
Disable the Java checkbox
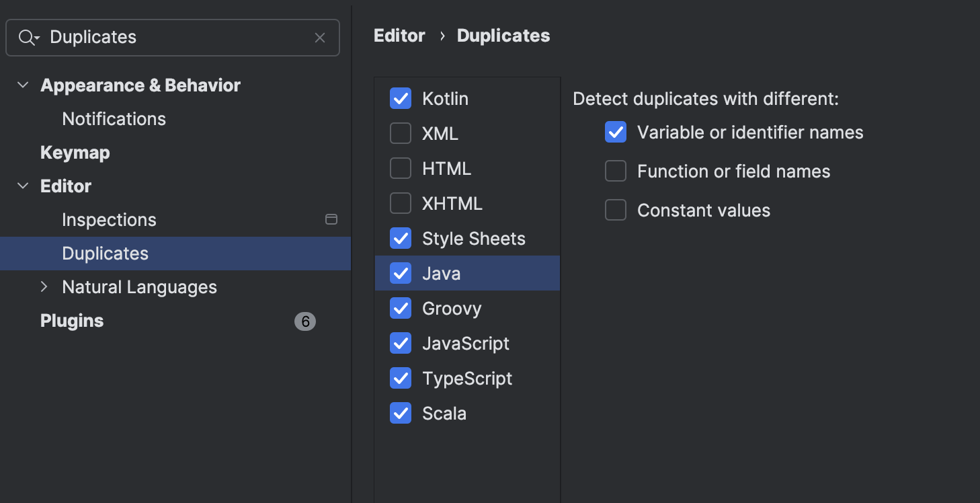click(400, 273)
